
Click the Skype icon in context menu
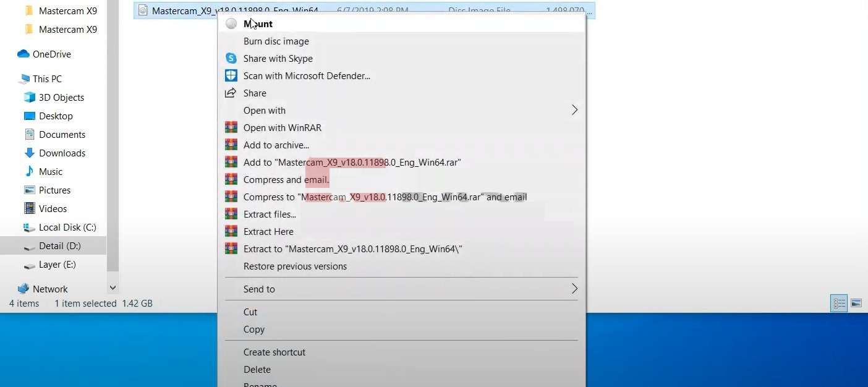pyautogui.click(x=231, y=58)
